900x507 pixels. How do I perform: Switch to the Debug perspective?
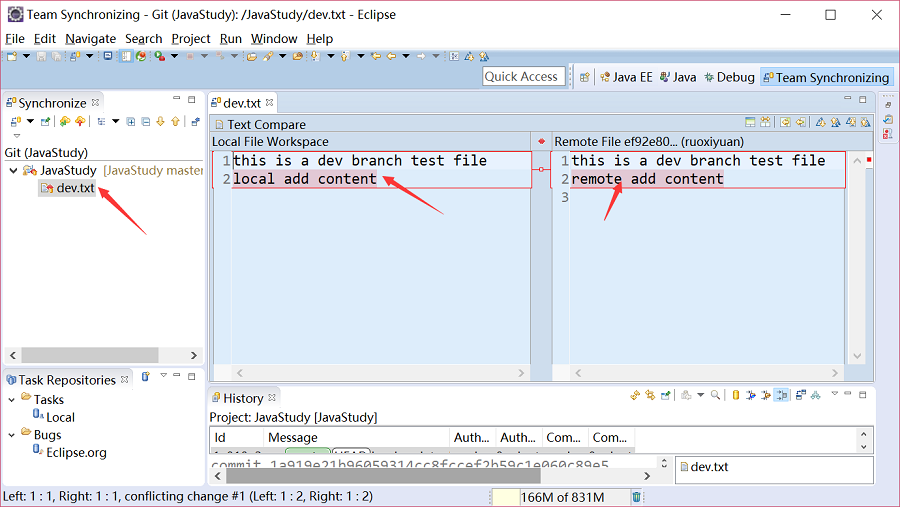(730, 78)
